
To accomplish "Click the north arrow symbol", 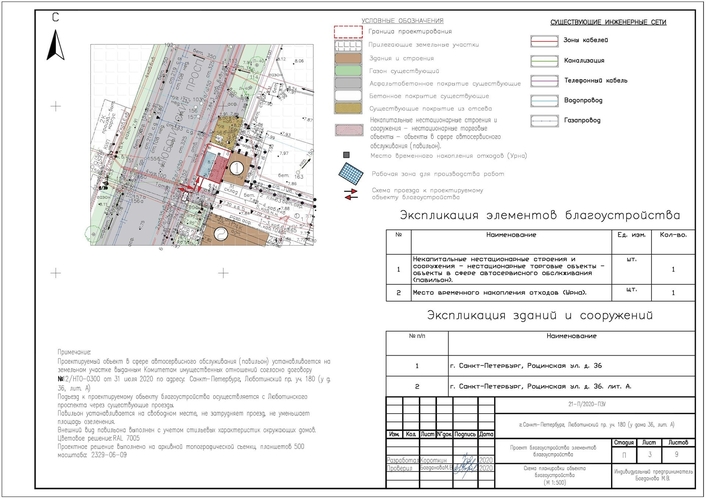I will coord(55,45).
